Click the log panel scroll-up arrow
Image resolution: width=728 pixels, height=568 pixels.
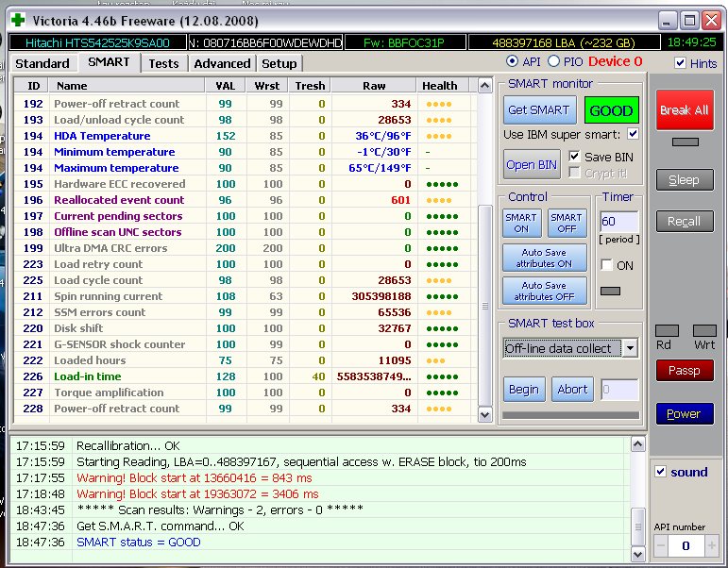tap(638, 444)
